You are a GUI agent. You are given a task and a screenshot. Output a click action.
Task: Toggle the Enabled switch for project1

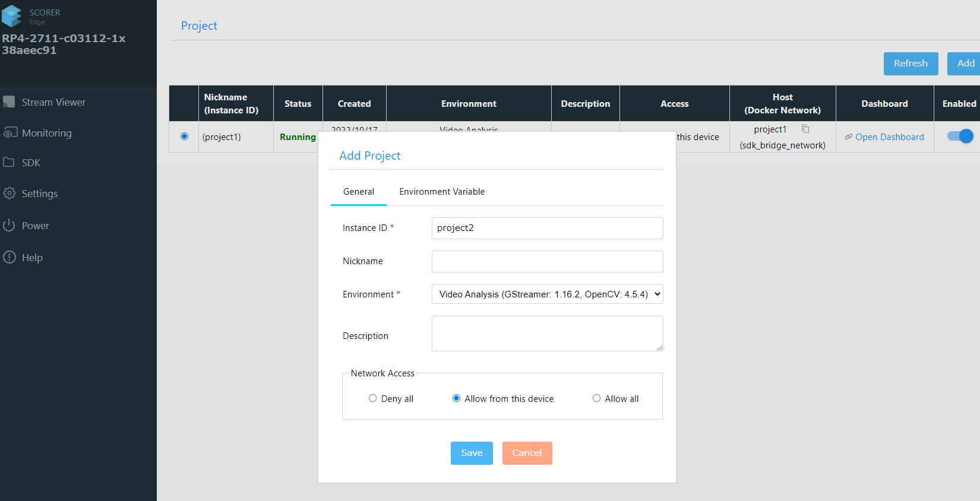point(960,136)
